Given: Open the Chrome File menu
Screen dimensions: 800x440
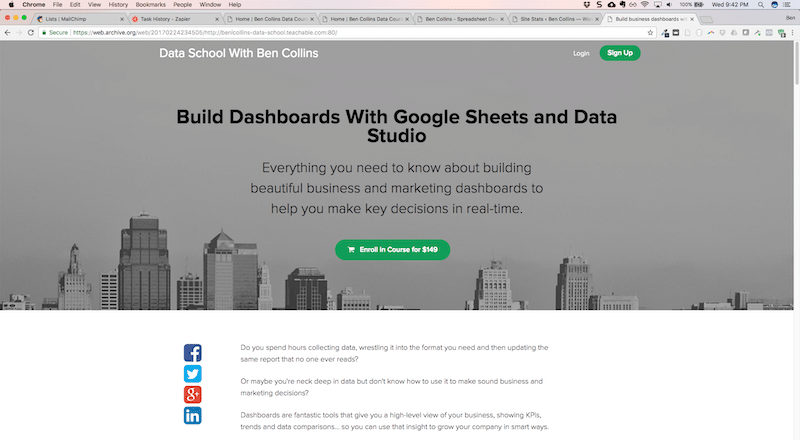Looking at the screenshot, I should tap(57, 4).
